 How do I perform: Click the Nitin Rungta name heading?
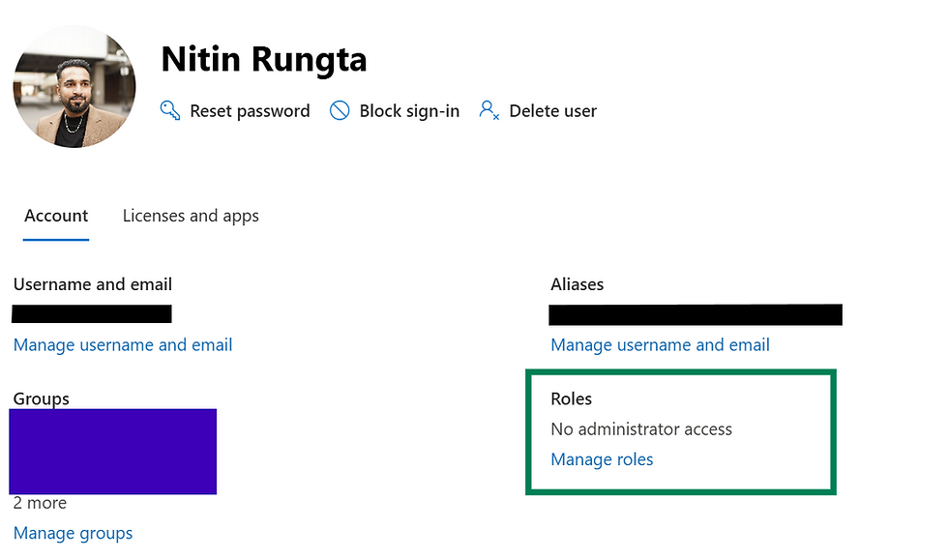tap(263, 60)
